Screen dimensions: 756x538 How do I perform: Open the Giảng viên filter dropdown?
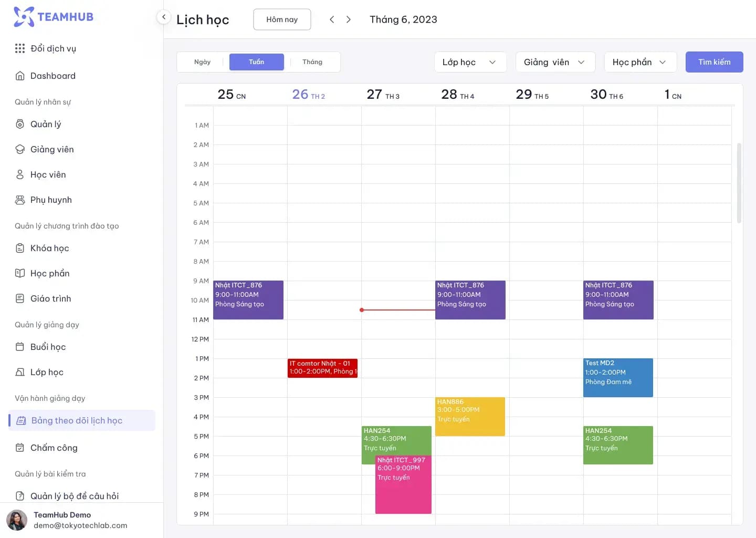555,62
